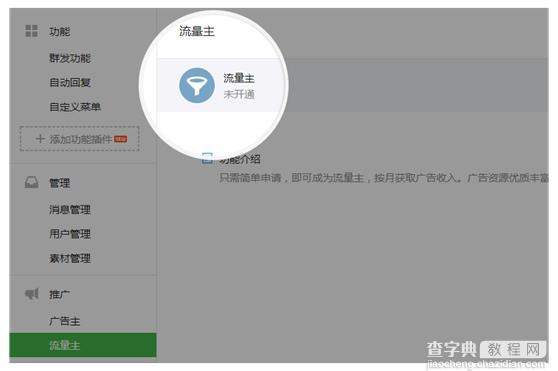Click the 功能 section heading
The image size is (558, 371).
coord(60,31)
